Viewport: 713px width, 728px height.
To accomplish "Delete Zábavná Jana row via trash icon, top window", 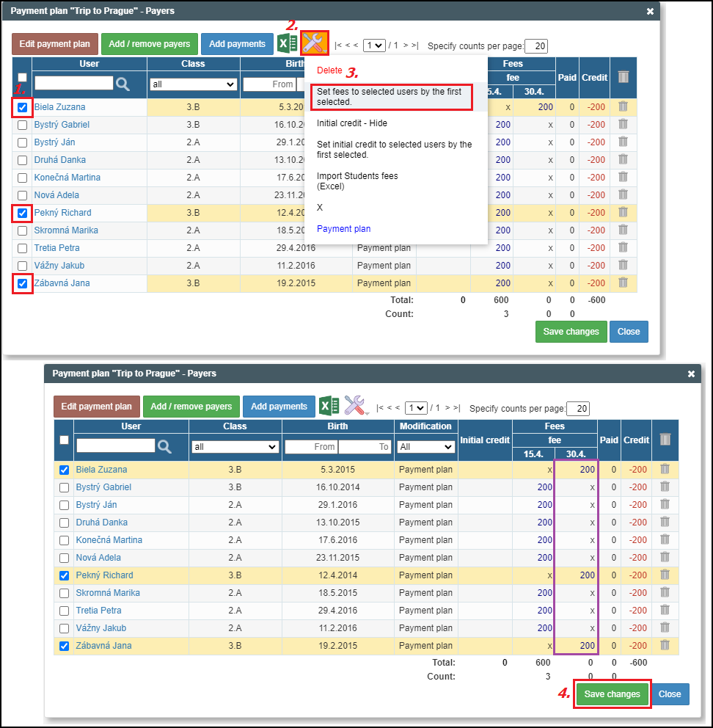I will tap(623, 283).
